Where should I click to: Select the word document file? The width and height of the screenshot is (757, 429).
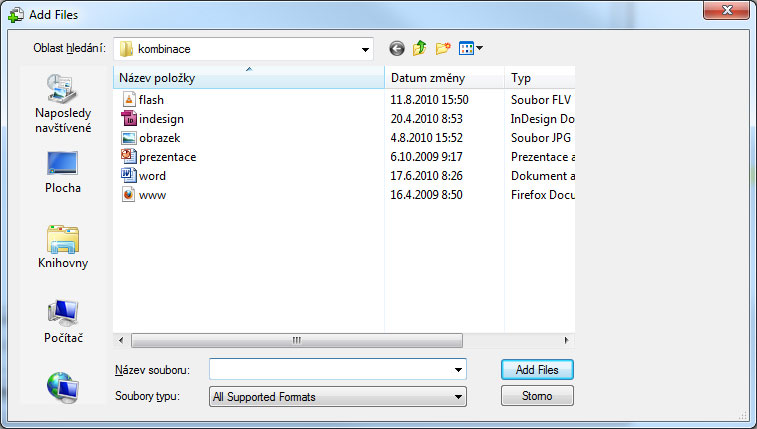point(152,176)
